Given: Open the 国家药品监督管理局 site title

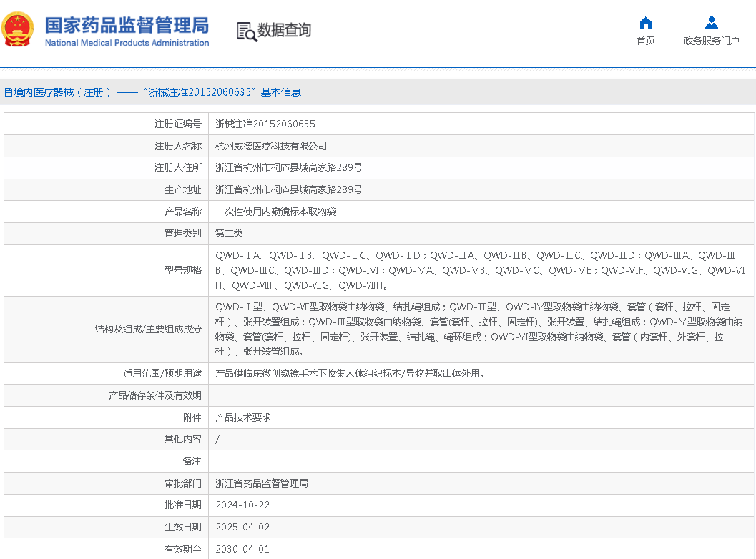Looking at the screenshot, I should coord(127,24).
